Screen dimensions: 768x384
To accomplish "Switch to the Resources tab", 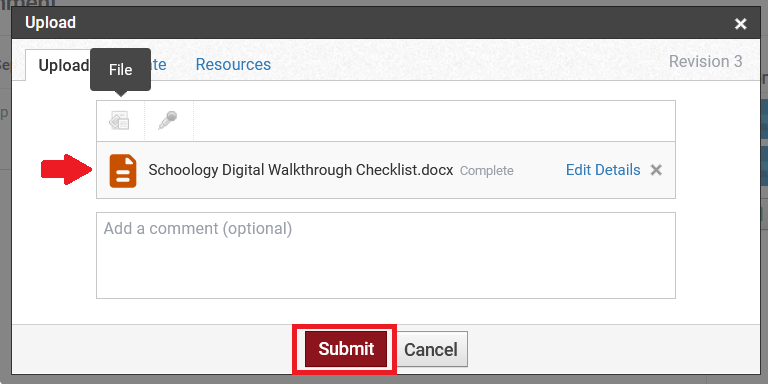I will point(233,65).
